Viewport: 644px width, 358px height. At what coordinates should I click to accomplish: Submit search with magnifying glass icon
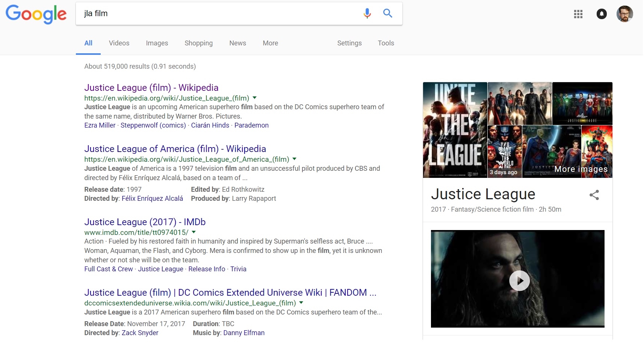[388, 13]
